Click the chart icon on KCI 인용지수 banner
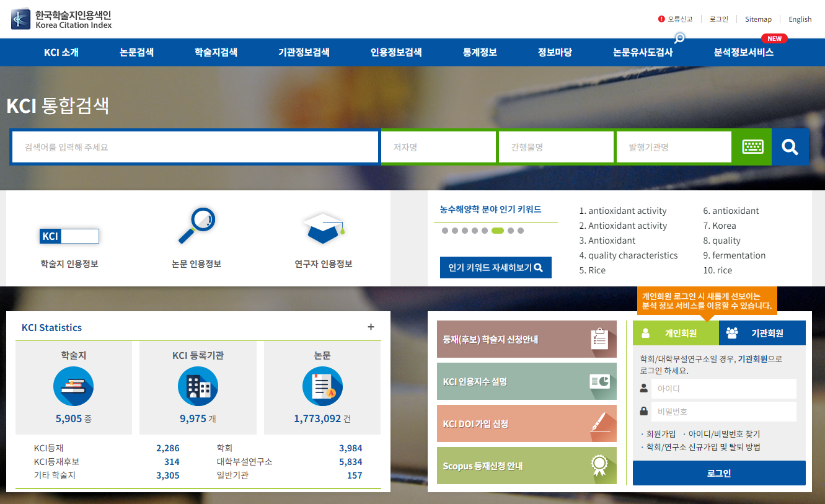825x504 pixels. (599, 381)
